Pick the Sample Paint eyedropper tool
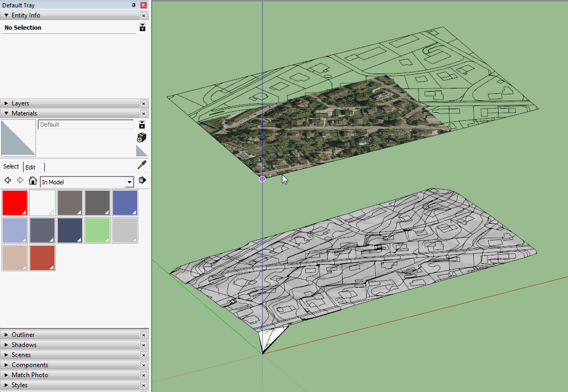Viewport: 568px width, 392px height. [142, 165]
